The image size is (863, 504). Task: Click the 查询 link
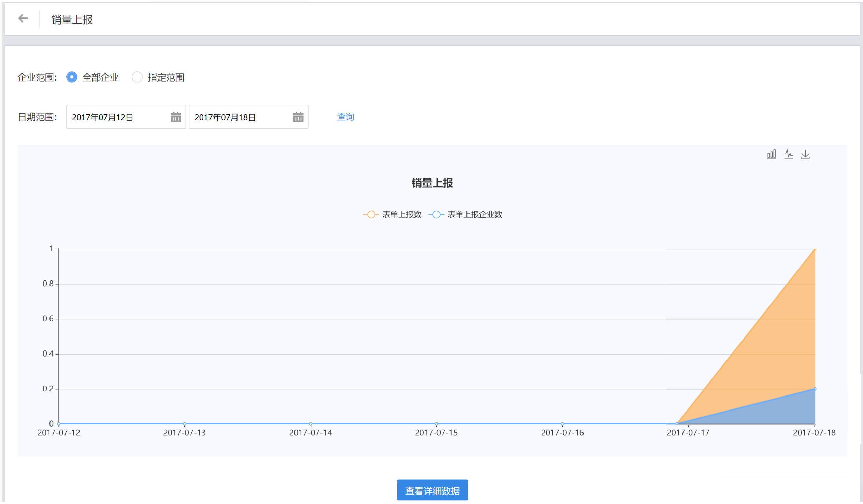tap(346, 117)
